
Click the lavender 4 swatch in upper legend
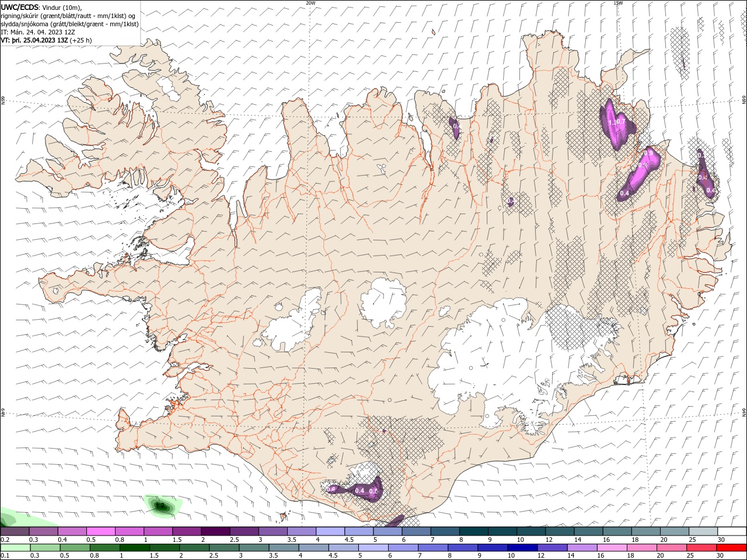(330, 531)
